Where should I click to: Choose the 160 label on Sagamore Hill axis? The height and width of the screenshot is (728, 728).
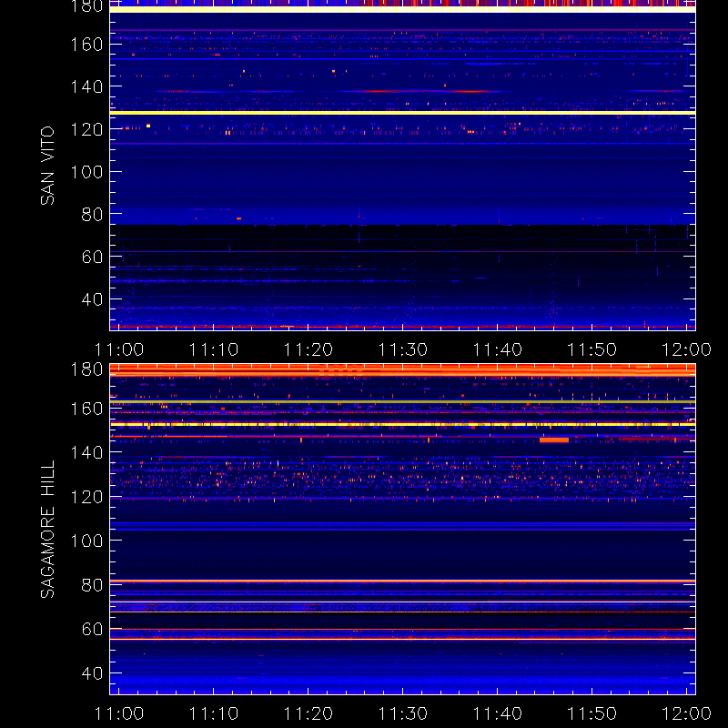[x=86, y=409]
